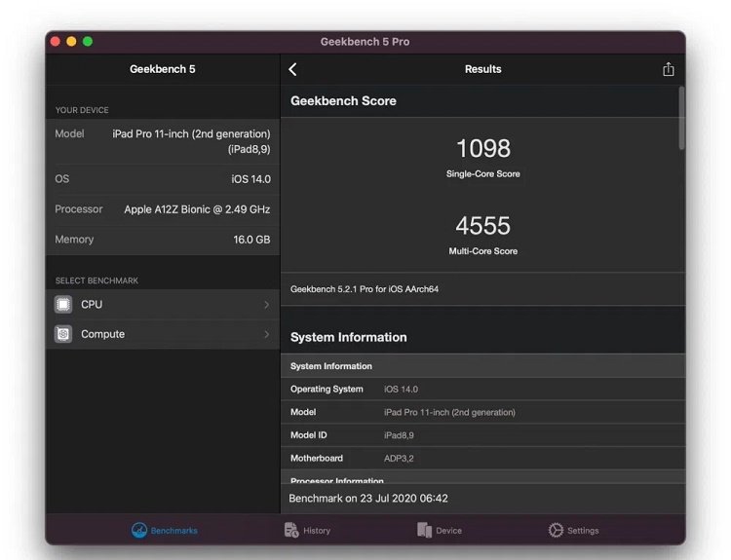The image size is (731, 560).
Task: Click the yellow minimize window button
Action: [x=71, y=42]
